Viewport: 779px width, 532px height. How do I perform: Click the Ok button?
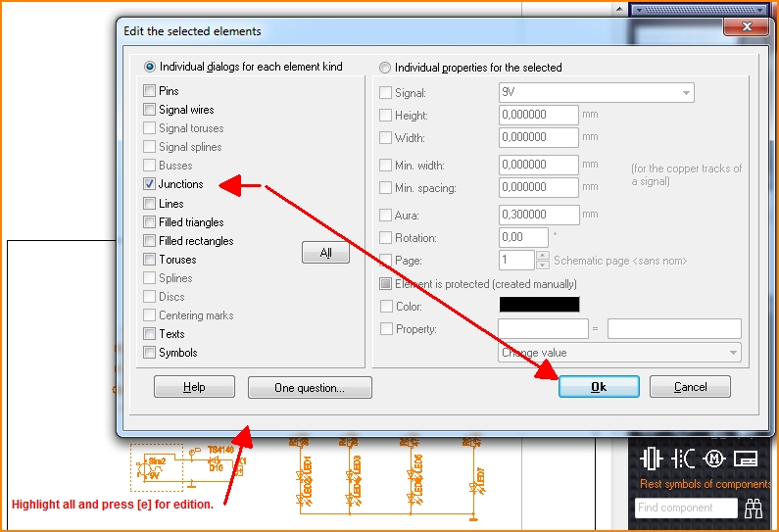click(599, 387)
